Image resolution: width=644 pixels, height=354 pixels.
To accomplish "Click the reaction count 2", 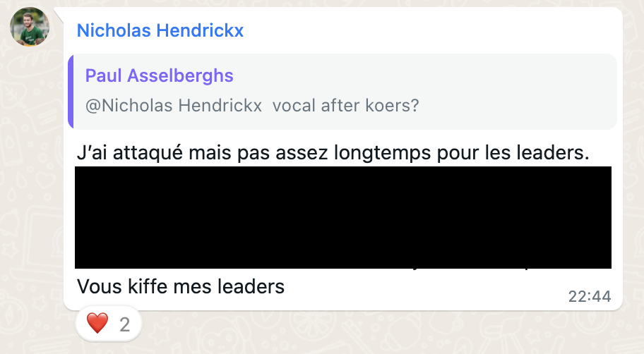I will 125,324.
